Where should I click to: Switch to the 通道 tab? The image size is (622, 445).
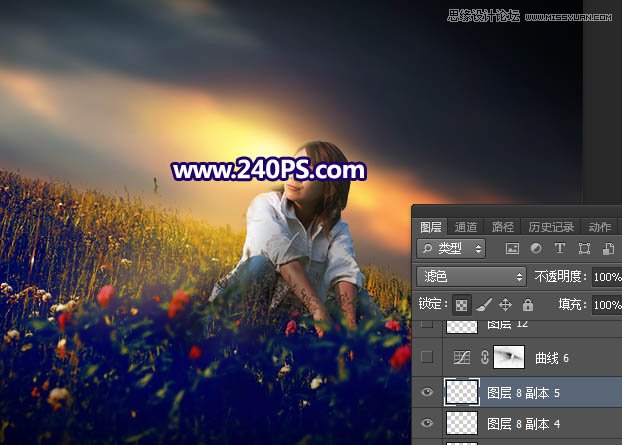[x=466, y=227]
